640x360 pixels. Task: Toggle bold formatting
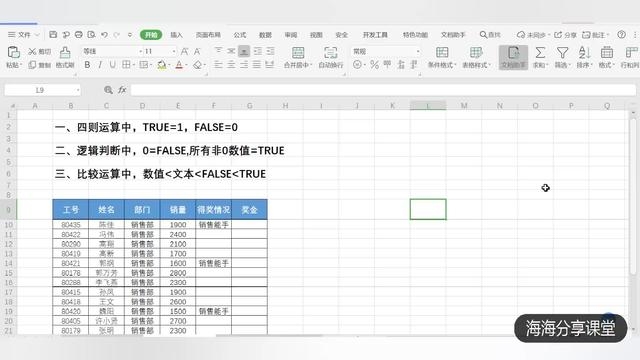pos(87,64)
